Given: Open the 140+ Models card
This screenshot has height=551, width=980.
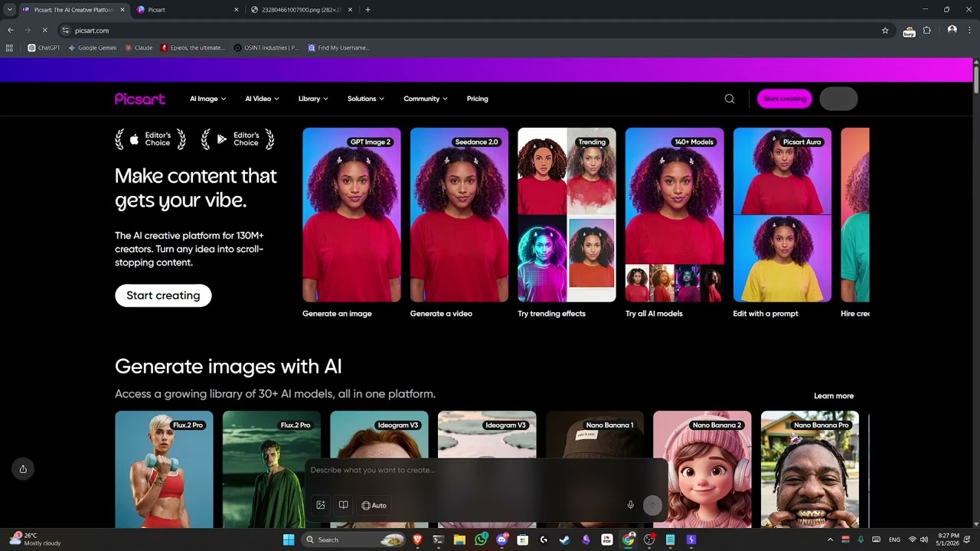Looking at the screenshot, I should click(675, 215).
